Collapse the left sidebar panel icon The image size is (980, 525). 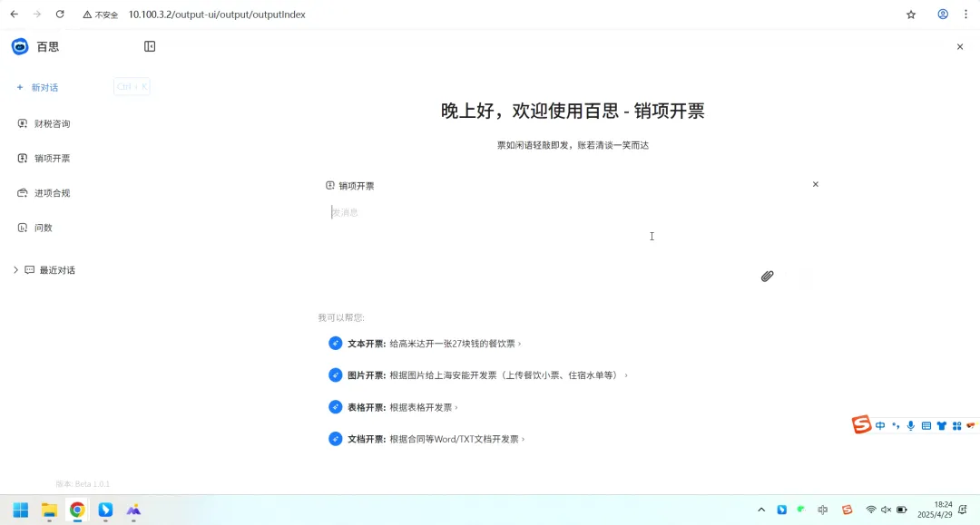click(x=150, y=46)
